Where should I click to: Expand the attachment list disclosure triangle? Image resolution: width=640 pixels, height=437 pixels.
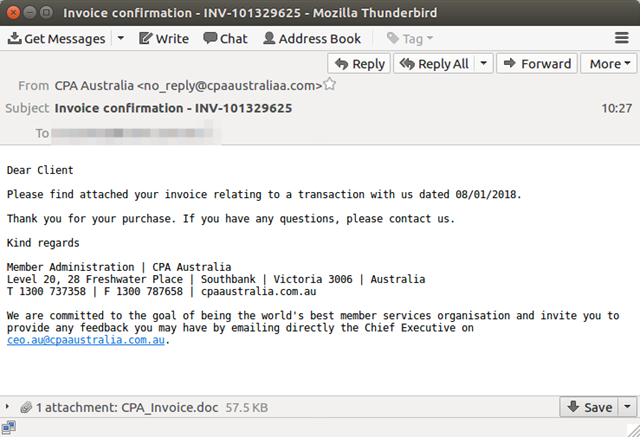tap(9, 408)
